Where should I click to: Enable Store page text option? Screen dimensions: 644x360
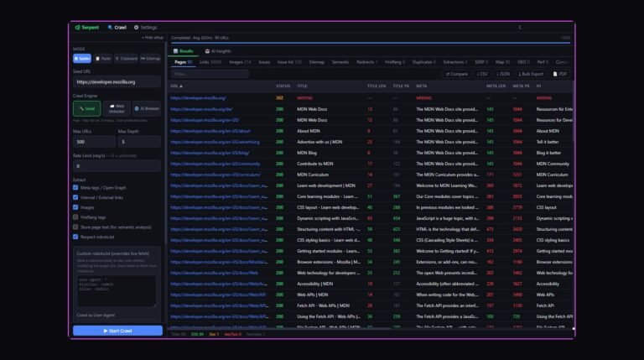pyautogui.click(x=75, y=227)
